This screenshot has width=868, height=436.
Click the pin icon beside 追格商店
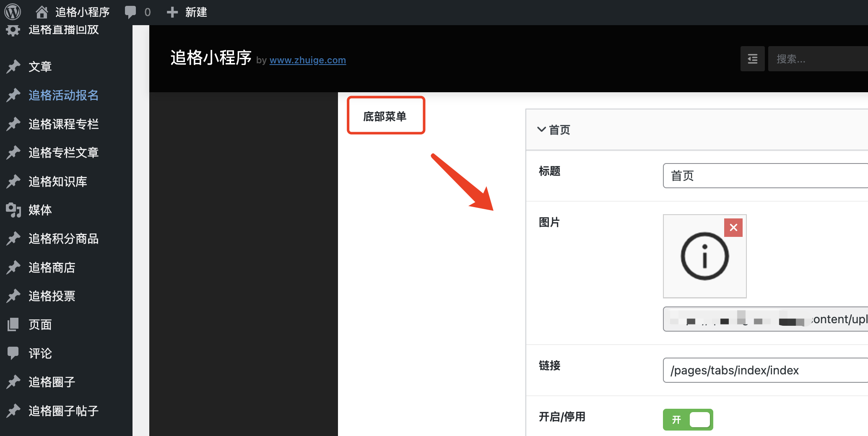click(x=13, y=267)
